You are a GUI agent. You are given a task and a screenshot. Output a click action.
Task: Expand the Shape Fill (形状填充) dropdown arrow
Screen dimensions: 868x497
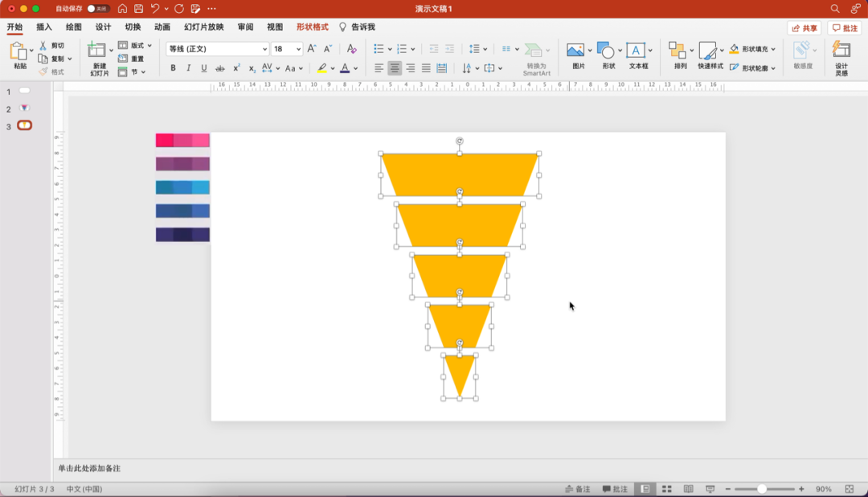click(x=773, y=49)
